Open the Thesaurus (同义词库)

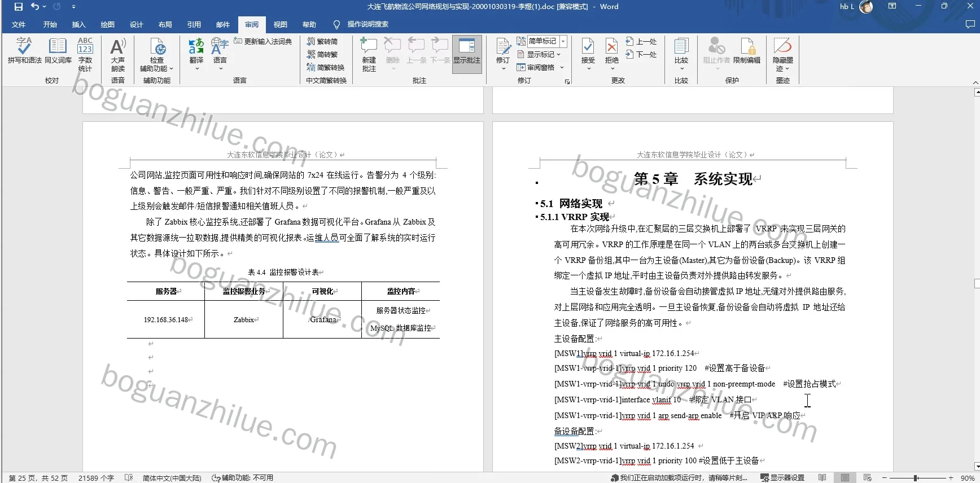[x=58, y=50]
